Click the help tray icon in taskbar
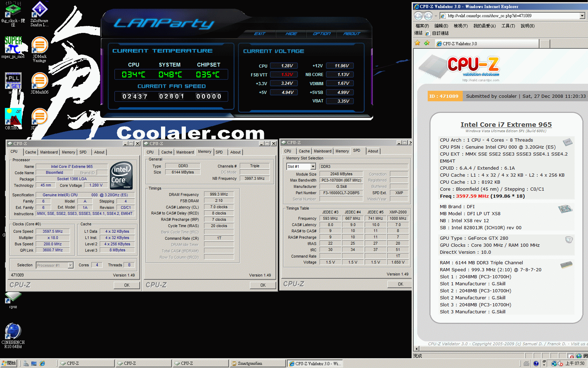The height and width of the screenshot is (368, 588). (x=536, y=363)
